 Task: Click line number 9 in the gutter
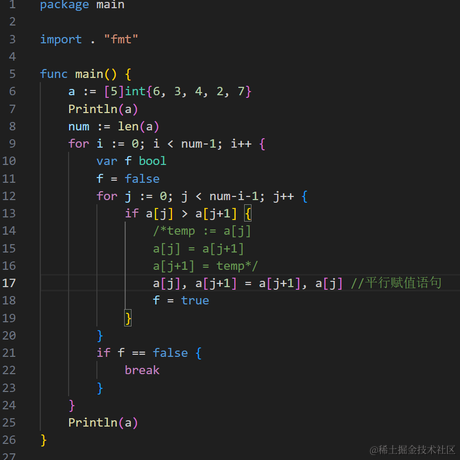pyautogui.click(x=12, y=144)
